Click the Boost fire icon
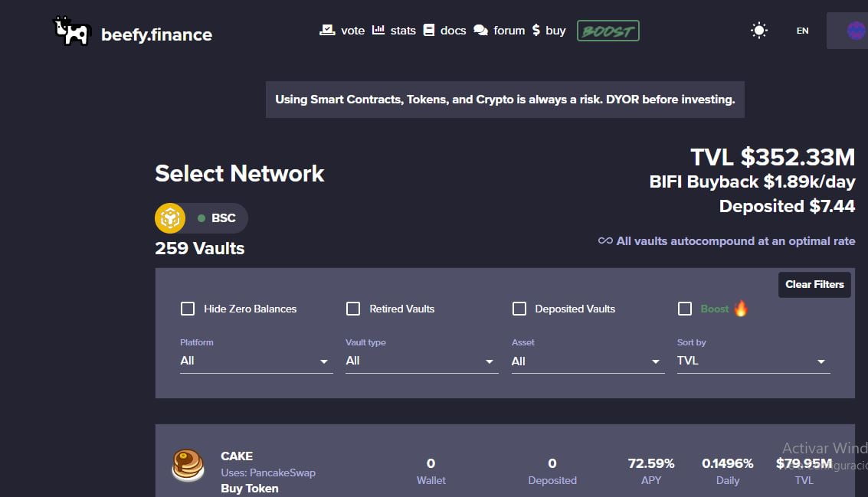 click(x=741, y=309)
